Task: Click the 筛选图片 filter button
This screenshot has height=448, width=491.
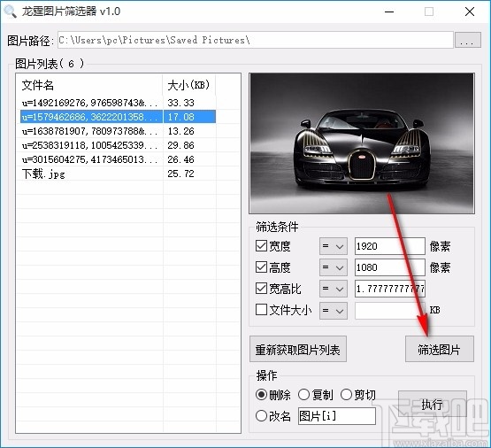Action: (440, 350)
